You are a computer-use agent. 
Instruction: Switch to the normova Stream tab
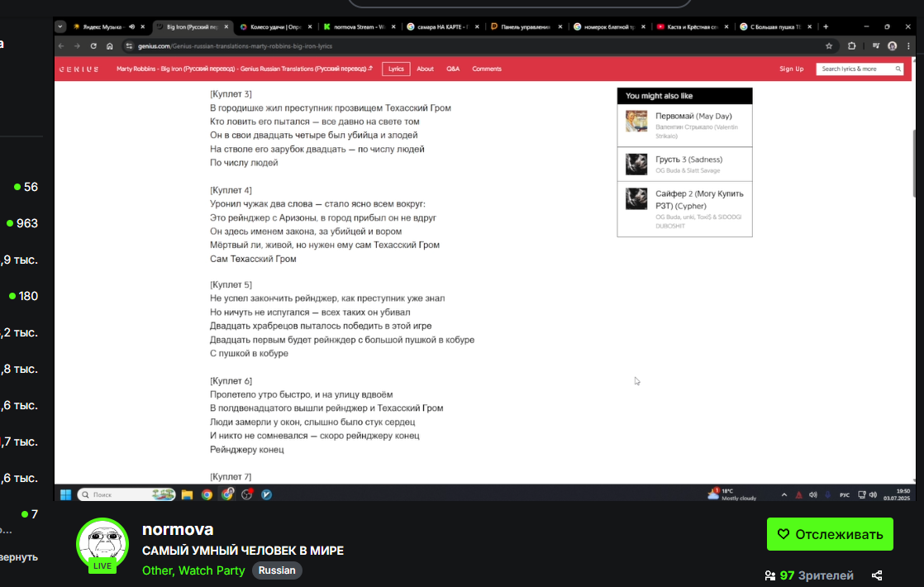359,26
